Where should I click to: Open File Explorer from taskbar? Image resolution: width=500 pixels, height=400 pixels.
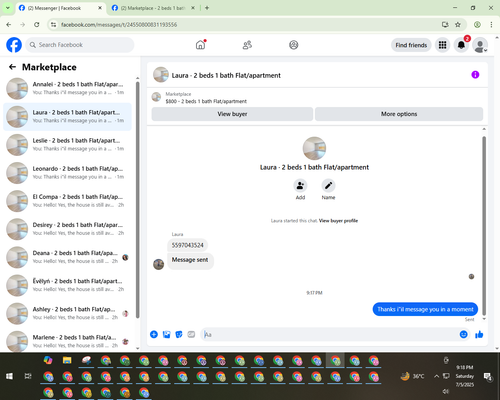[x=67, y=361]
